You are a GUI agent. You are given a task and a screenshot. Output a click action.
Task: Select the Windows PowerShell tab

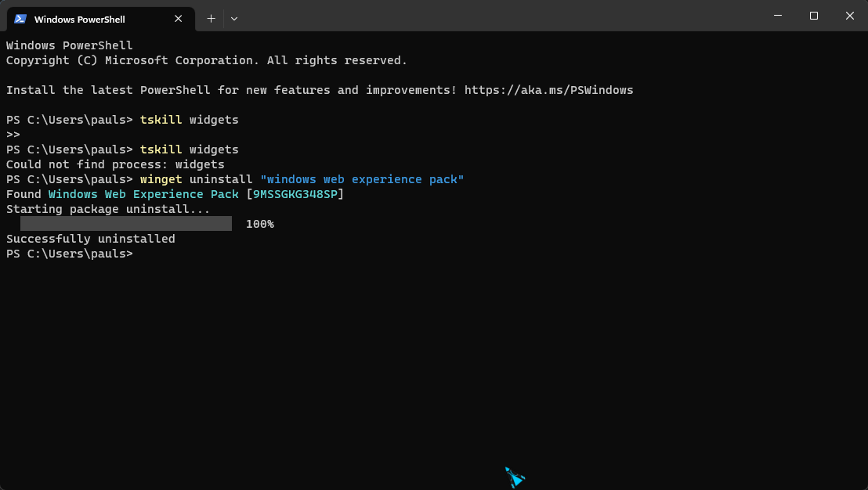pyautogui.click(x=101, y=19)
